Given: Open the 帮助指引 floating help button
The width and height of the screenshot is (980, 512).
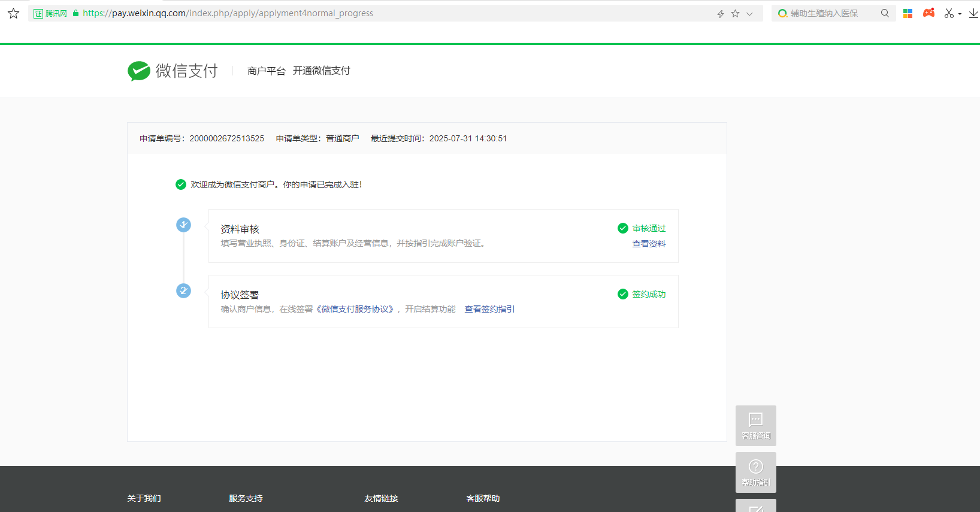Looking at the screenshot, I should (x=756, y=472).
